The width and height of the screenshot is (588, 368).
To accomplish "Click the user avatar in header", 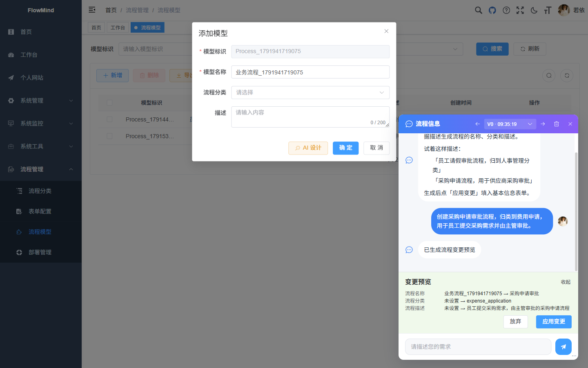I will [x=564, y=10].
